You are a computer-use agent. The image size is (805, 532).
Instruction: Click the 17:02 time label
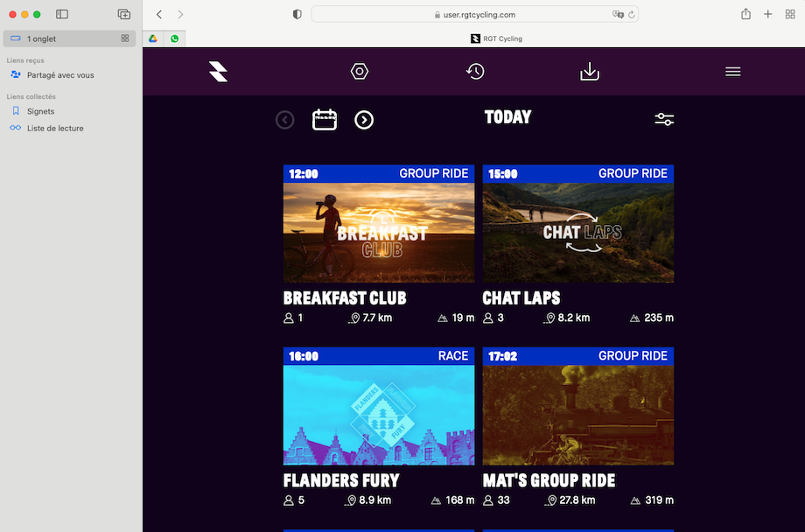click(502, 356)
